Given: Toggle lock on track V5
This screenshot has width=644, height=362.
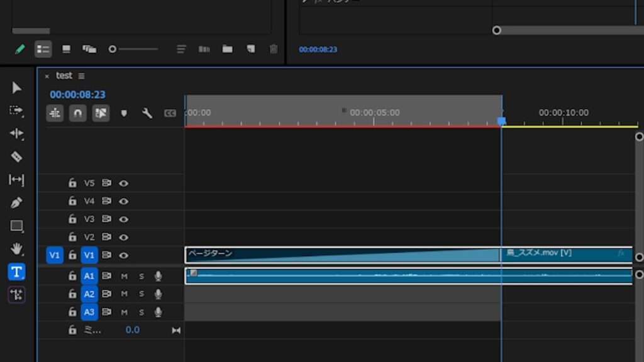Looking at the screenshot, I should [x=72, y=183].
